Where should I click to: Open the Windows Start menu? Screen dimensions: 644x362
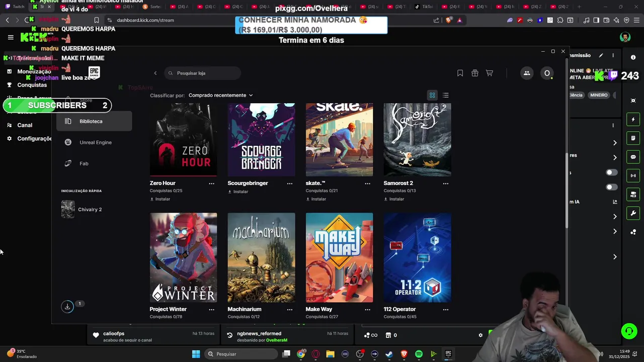pos(196,354)
